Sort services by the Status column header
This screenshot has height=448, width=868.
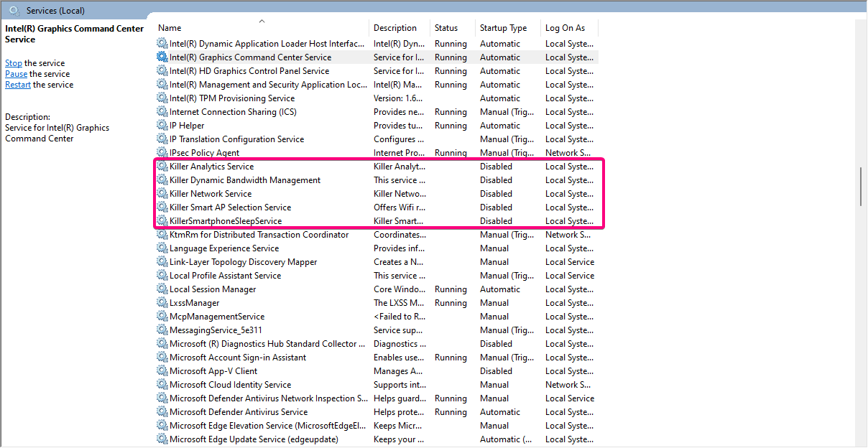tap(445, 28)
